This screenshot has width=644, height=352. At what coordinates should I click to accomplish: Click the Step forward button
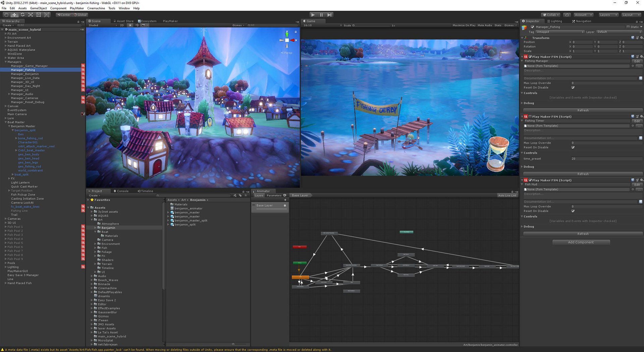click(330, 15)
